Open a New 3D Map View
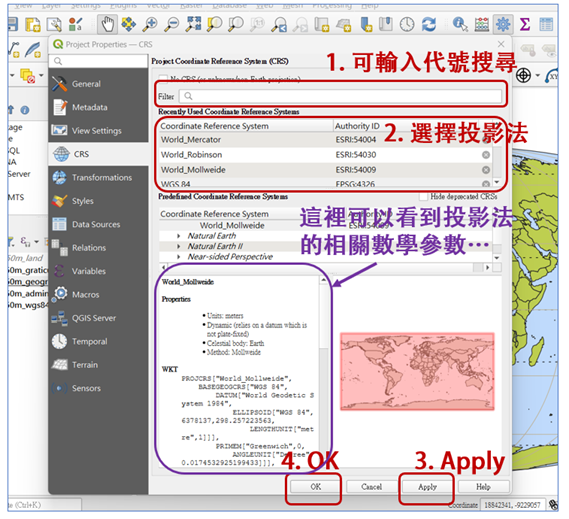This screenshot has width=569, height=519. coord(343,25)
